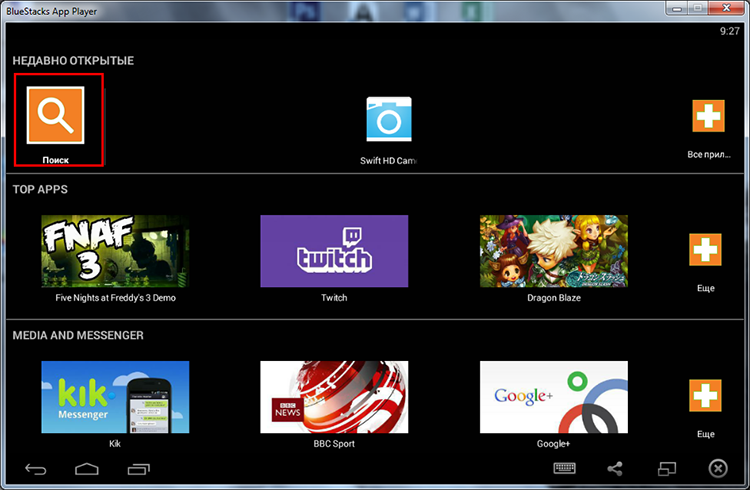The width and height of the screenshot is (750, 490).
Task: Click the Five Nights at Freddy's 3 Demo caption
Action: 115,298
